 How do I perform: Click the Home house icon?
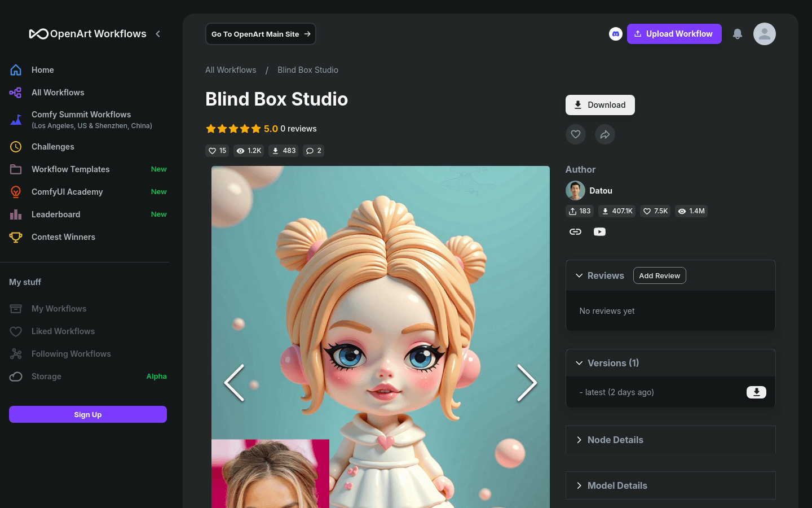tap(16, 70)
